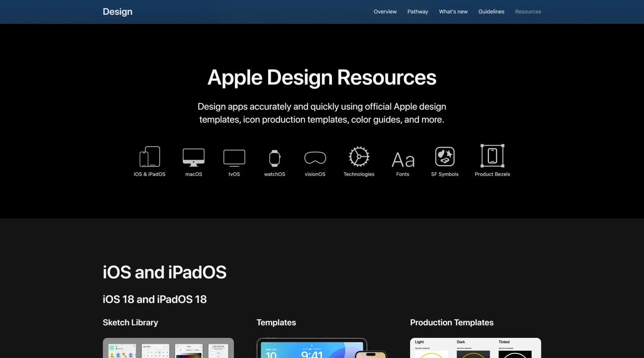Click the Sketch Library preview thumbnail
Viewport: 644px width, 358px height.
pos(168,348)
